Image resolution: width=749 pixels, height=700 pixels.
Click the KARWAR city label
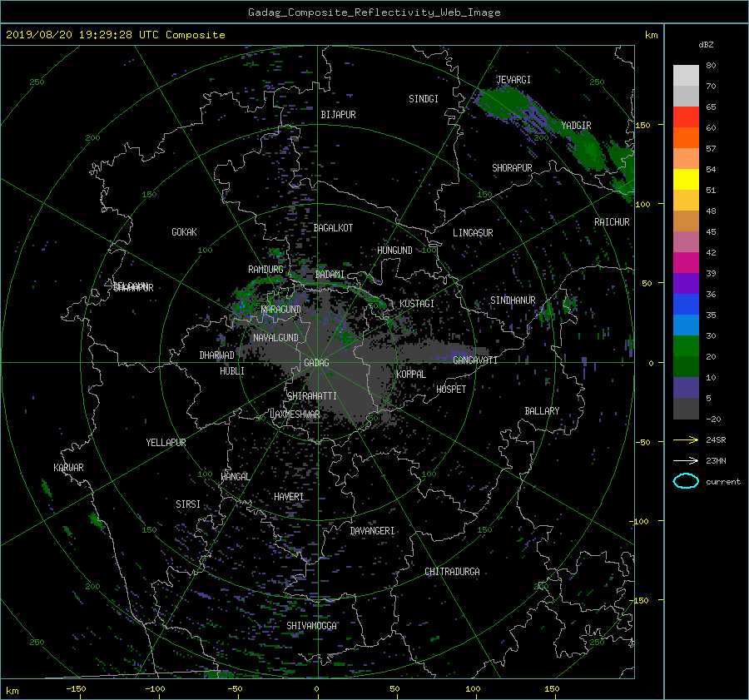(68, 468)
